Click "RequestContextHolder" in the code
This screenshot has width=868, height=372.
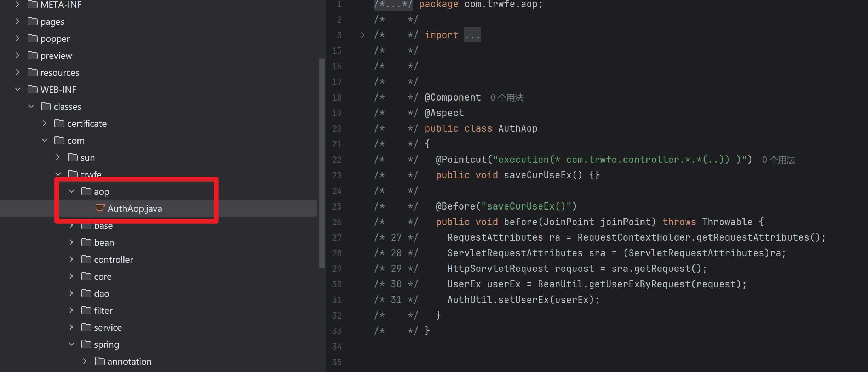[634, 237]
